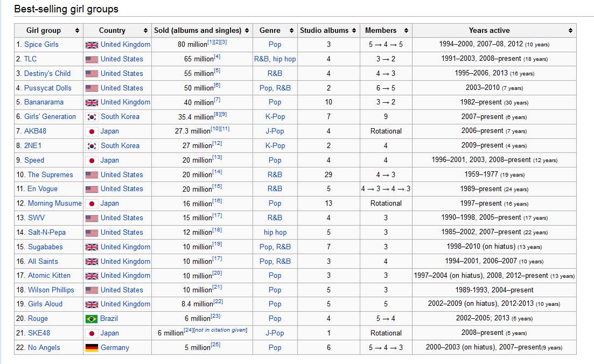The image size is (594, 364).
Task: Open the Atomic Kitten link
Action: [49, 275]
